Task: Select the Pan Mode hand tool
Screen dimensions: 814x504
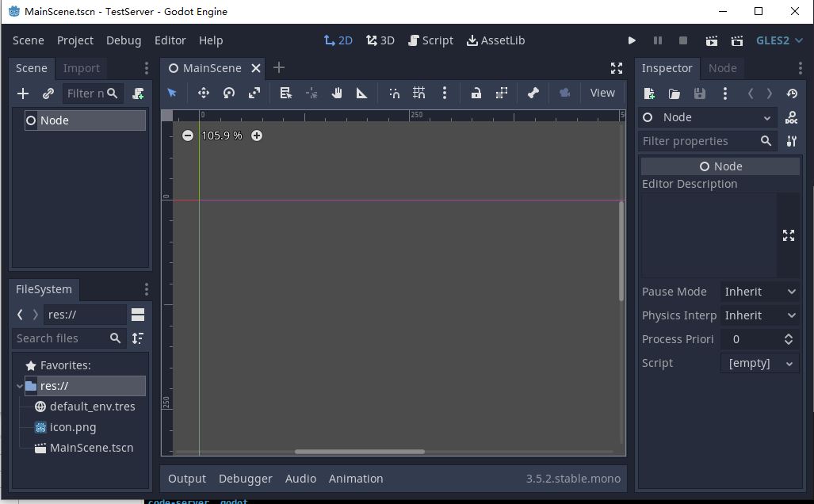Action: (x=337, y=93)
